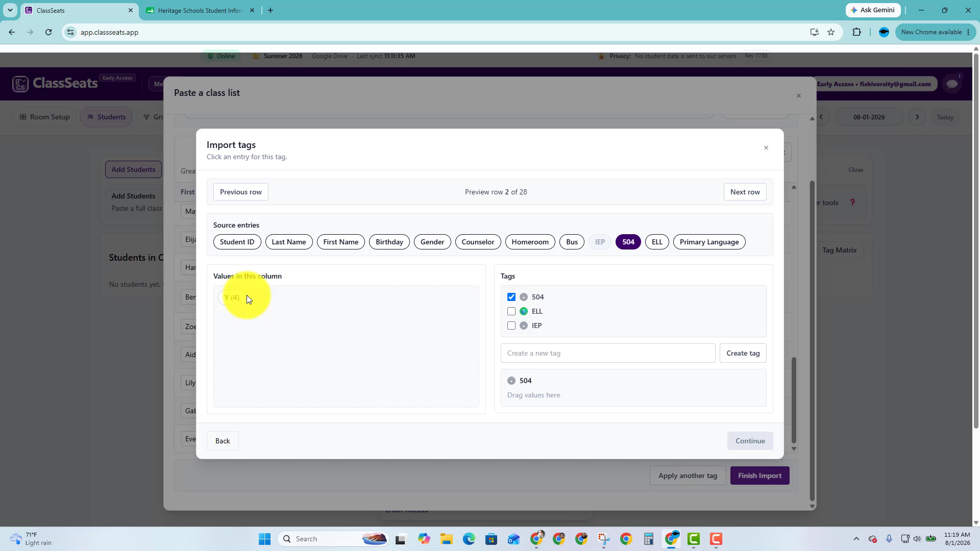Select the Birthday source entry
The image size is (980, 551).
(x=389, y=242)
